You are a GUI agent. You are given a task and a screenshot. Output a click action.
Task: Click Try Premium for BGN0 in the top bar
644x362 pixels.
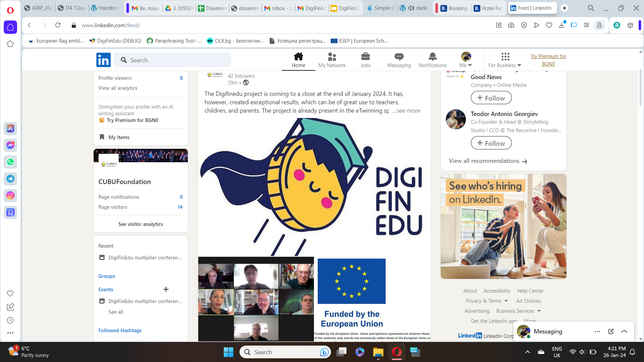tap(548, 60)
